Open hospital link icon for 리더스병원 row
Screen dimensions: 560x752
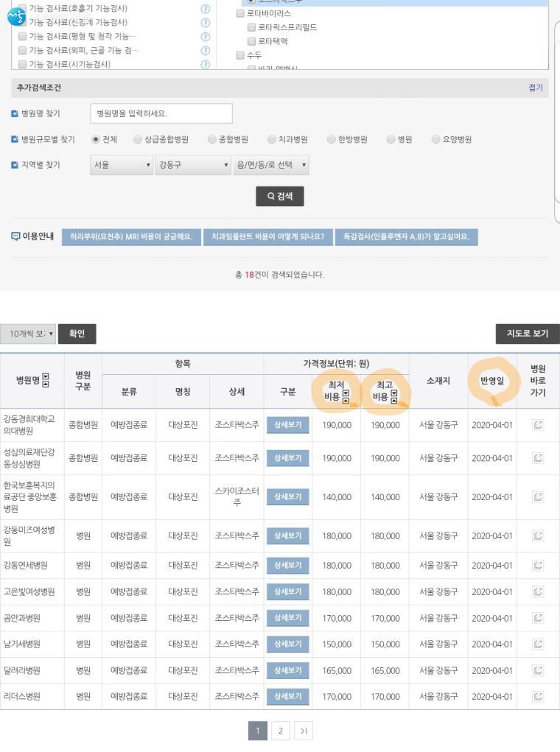(538, 696)
